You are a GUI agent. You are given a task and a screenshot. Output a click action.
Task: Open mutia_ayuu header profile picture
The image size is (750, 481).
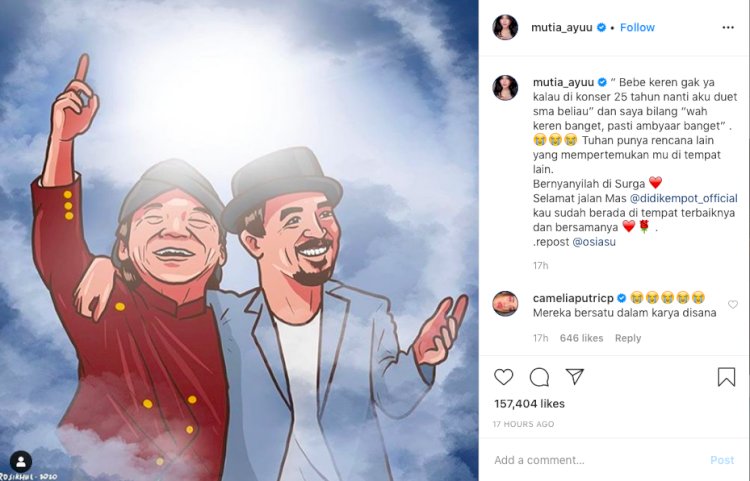pos(505,27)
